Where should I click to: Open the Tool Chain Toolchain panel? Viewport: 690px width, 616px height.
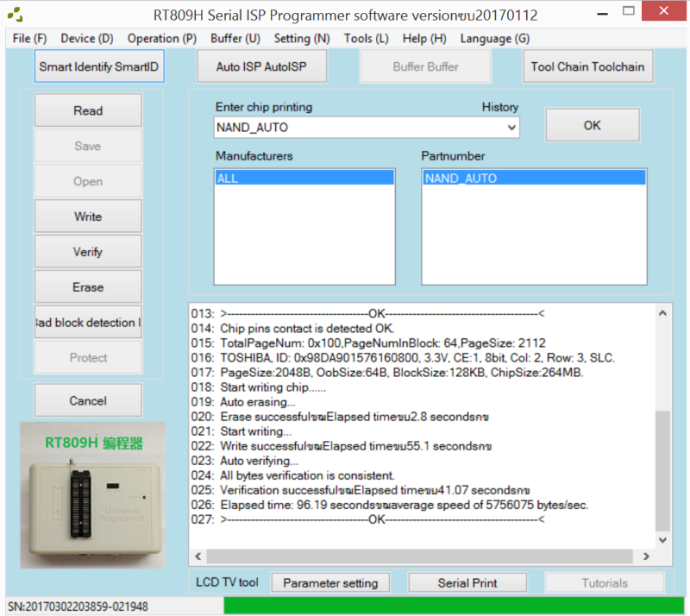tap(587, 66)
